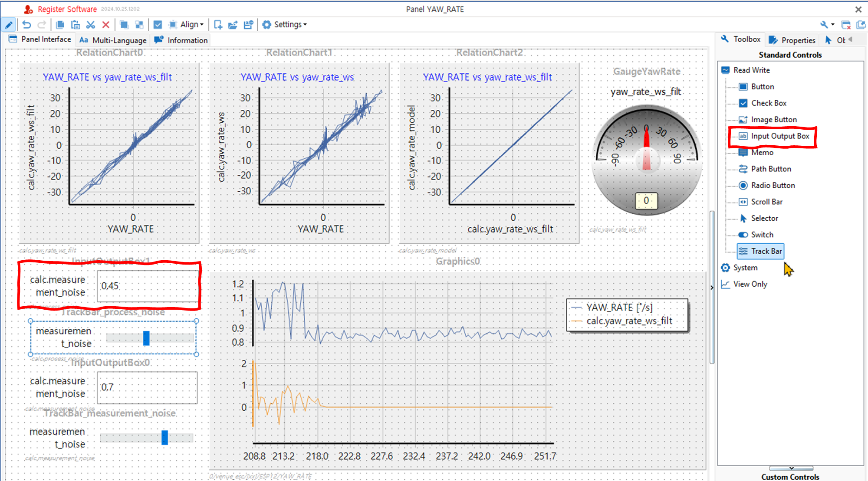Screen dimensions: 868x481
Task: Click the undo arrow icon
Action: [x=27, y=25]
